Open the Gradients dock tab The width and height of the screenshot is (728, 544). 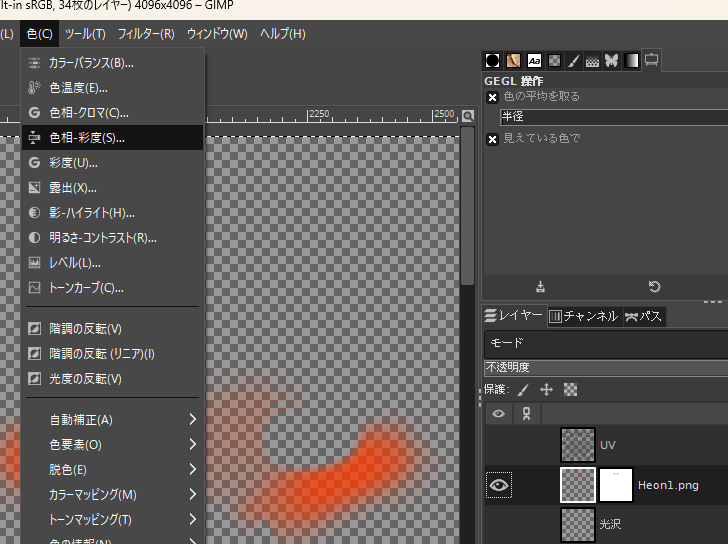click(x=631, y=61)
